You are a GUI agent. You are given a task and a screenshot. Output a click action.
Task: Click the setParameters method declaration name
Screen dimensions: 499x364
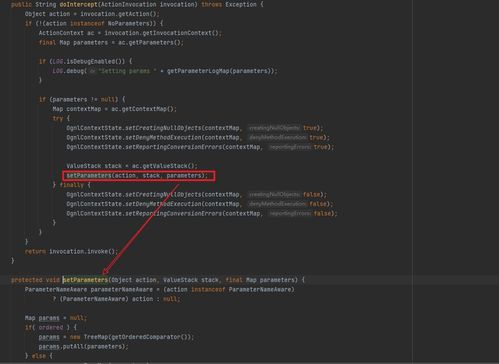(85, 280)
